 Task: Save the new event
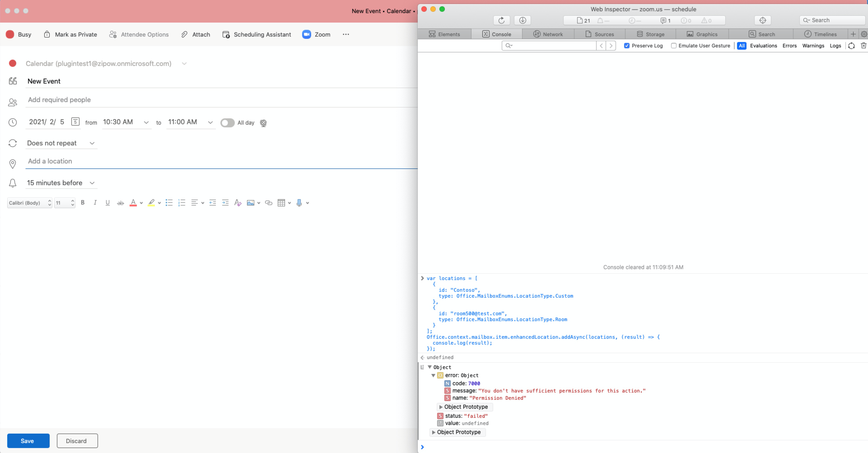(28, 441)
